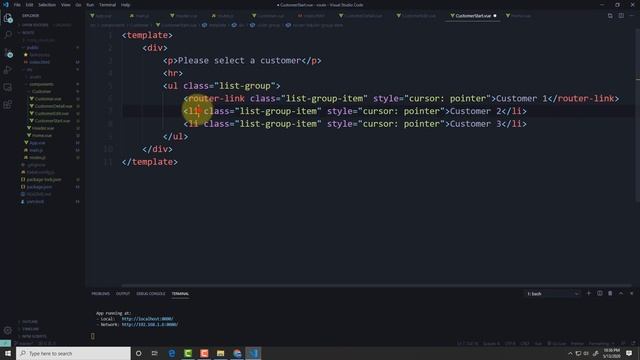Expand the Timeline section

coord(30,329)
